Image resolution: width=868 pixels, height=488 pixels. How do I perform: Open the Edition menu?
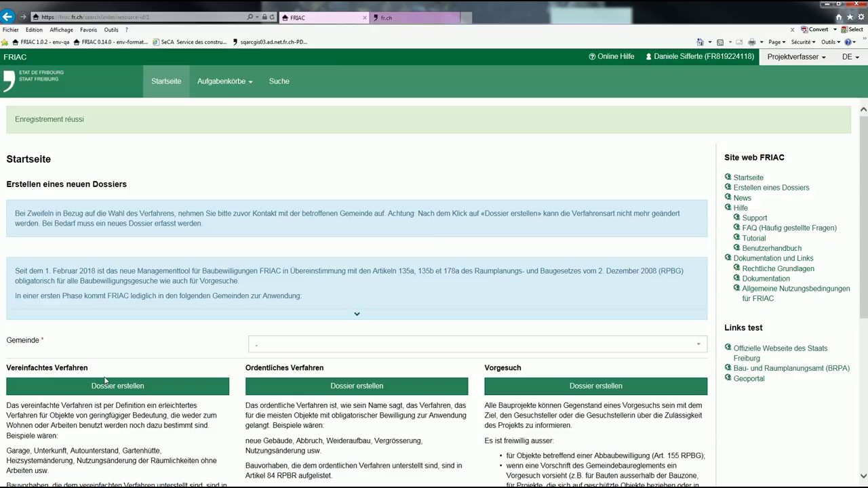point(34,30)
